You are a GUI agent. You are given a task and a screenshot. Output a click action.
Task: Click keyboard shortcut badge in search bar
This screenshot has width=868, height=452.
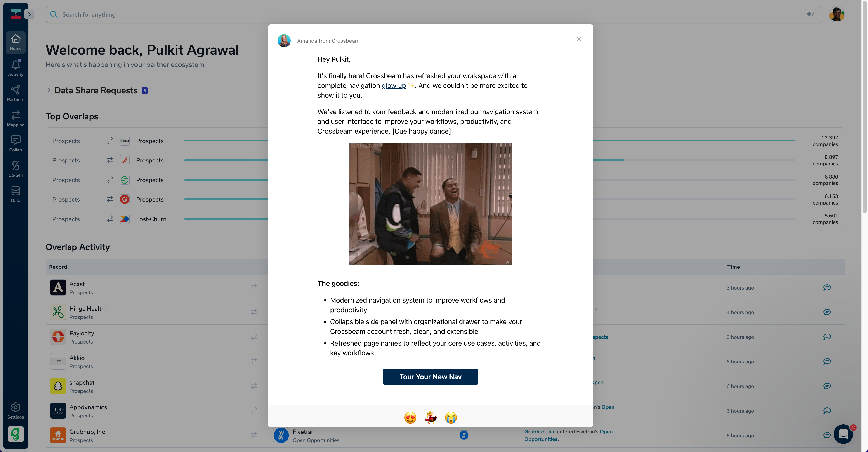(x=810, y=14)
